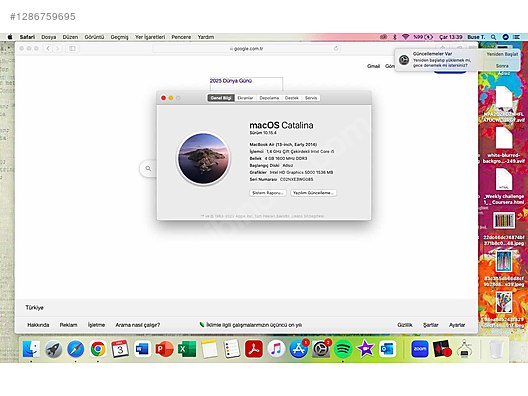Open the Safari menu

[27, 37]
